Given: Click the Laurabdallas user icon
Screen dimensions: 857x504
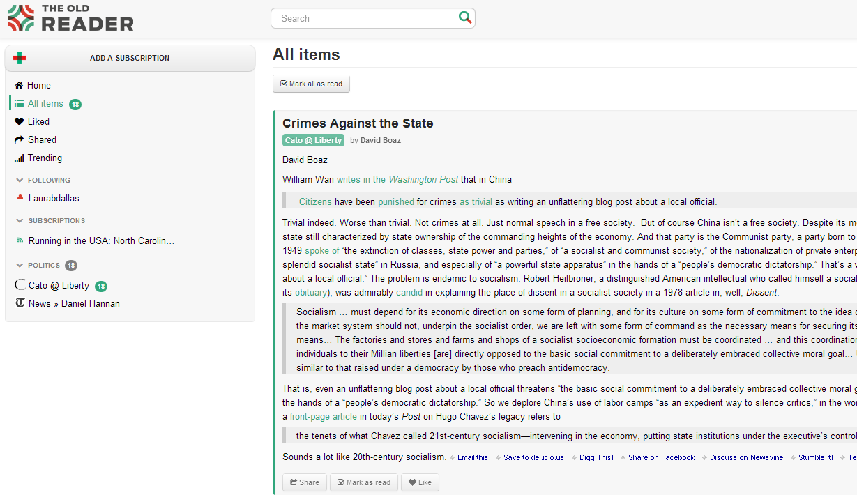Looking at the screenshot, I should tap(20, 198).
